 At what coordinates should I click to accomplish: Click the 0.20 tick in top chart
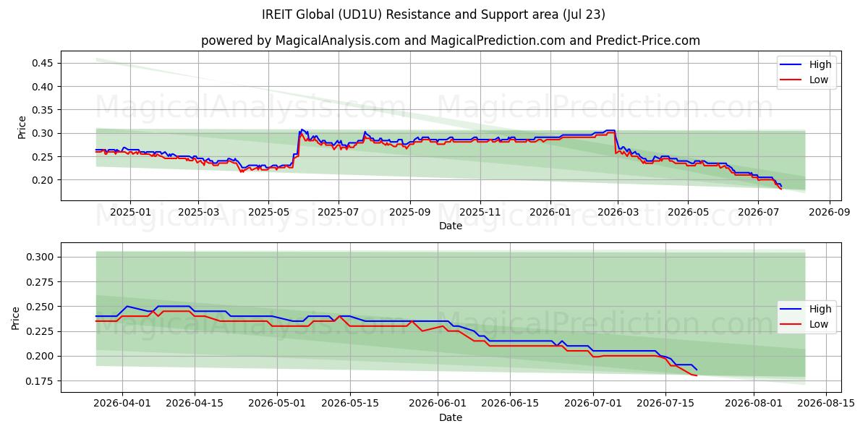[43, 180]
